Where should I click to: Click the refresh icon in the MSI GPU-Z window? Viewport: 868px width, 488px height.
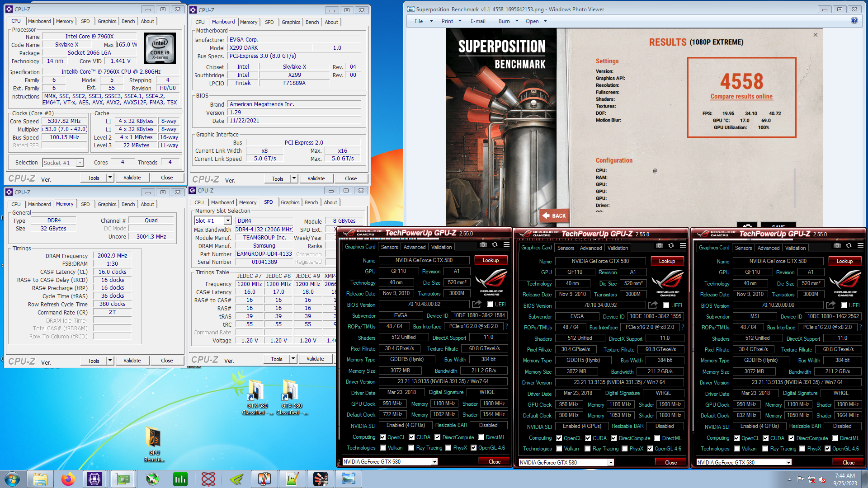[x=849, y=246]
